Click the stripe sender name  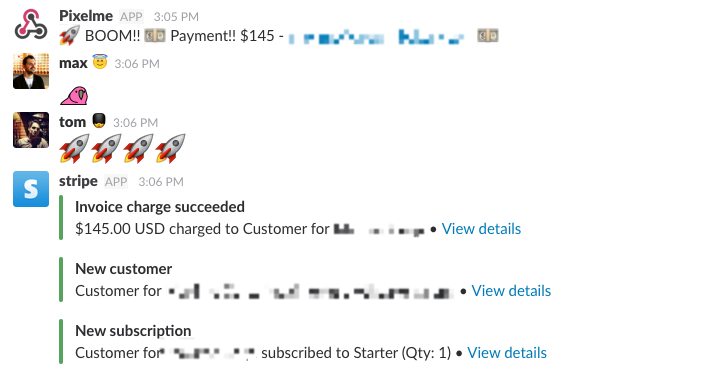click(x=78, y=181)
